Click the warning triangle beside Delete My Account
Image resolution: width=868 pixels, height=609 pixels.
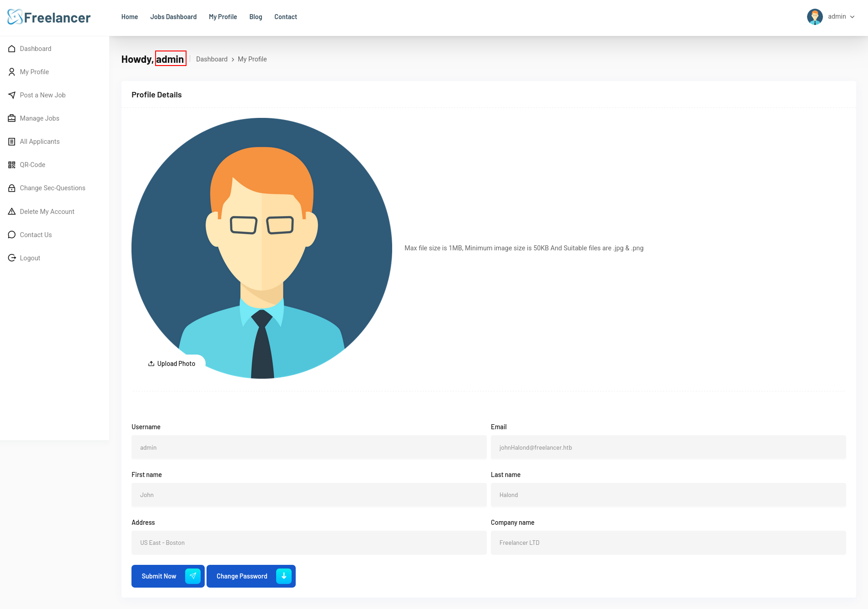point(12,212)
